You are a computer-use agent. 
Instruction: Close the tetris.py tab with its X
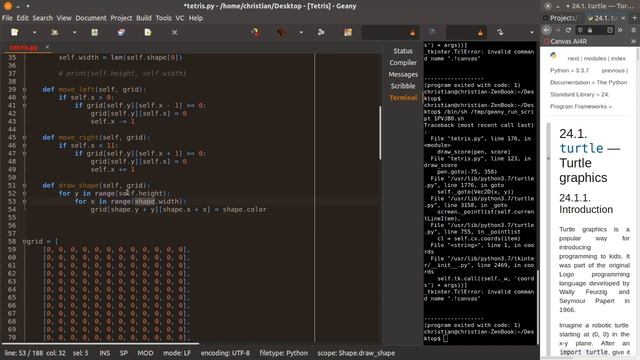click(x=47, y=47)
